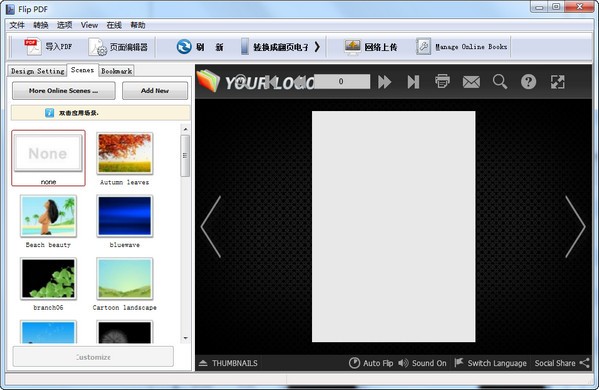599x390 pixels.
Task: Click the scene list scroll up arrow
Action: pyautogui.click(x=185, y=129)
